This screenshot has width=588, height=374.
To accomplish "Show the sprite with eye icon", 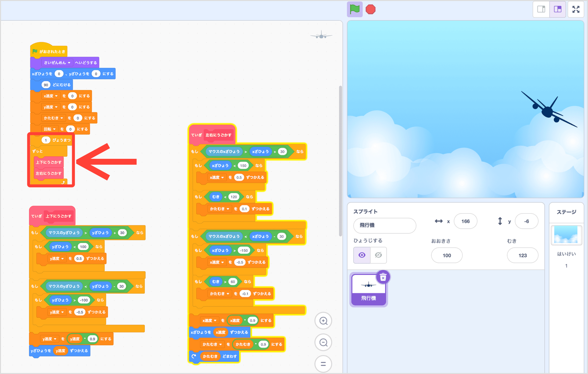I will [x=362, y=255].
